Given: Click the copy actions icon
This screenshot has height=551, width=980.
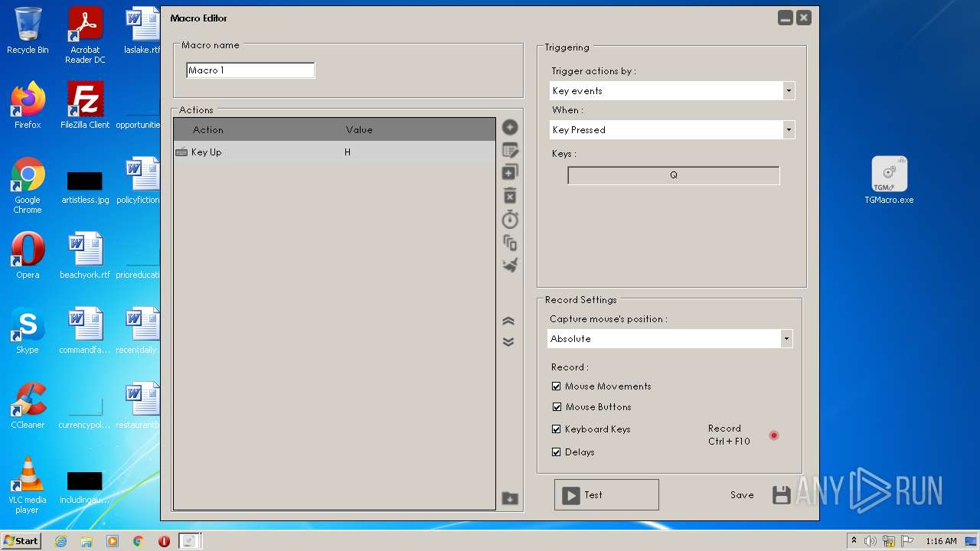Looking at the screenshot, I should [x=510, y=243].
